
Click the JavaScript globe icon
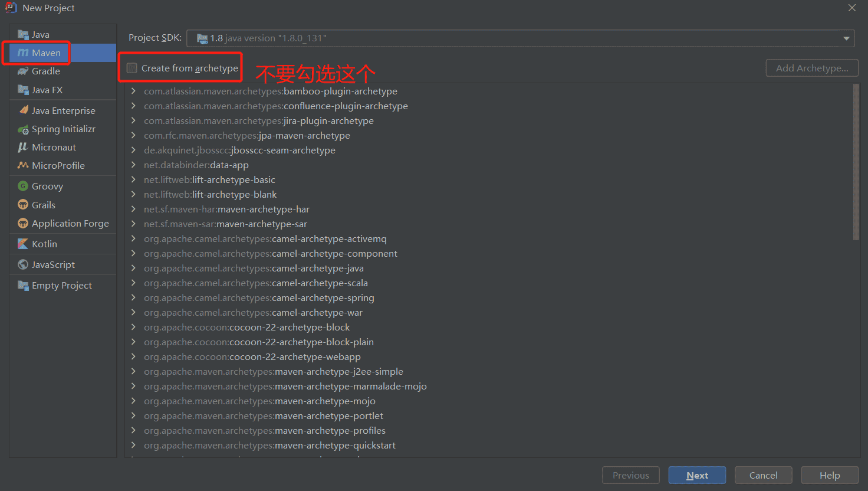coord(23,264)
